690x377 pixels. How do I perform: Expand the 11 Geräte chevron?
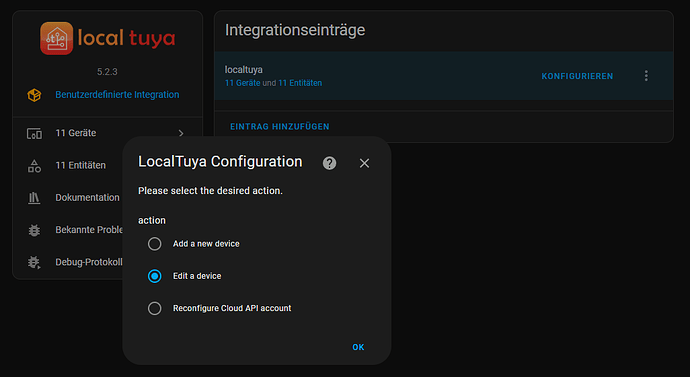(x=181, y=133)
